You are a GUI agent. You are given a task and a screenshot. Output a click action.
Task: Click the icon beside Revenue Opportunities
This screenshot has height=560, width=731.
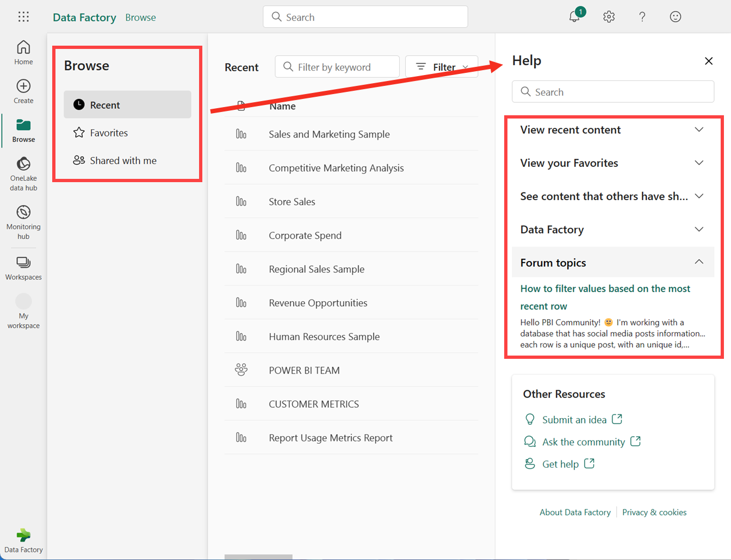(x=241, y=303)
